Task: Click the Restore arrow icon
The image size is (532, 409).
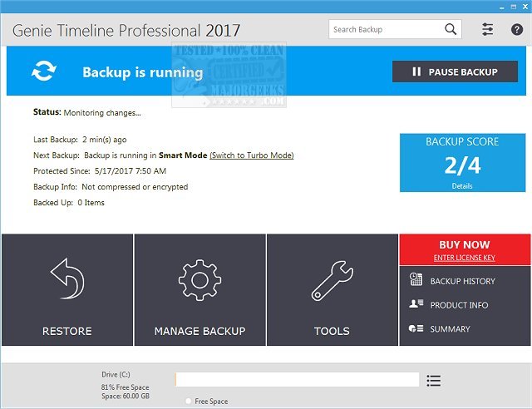Action: [67, 278]
